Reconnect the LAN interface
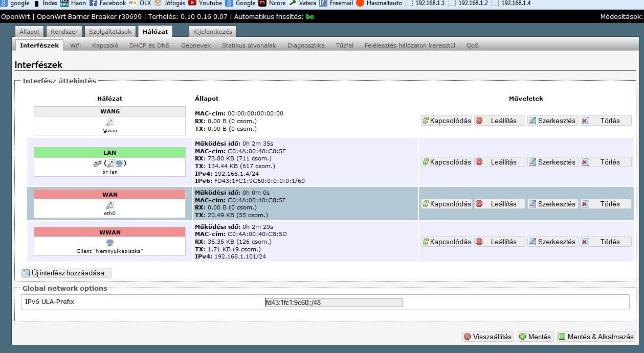Image resolution: width=644 pixels, height=353 pixels. (x=446, y=162)
